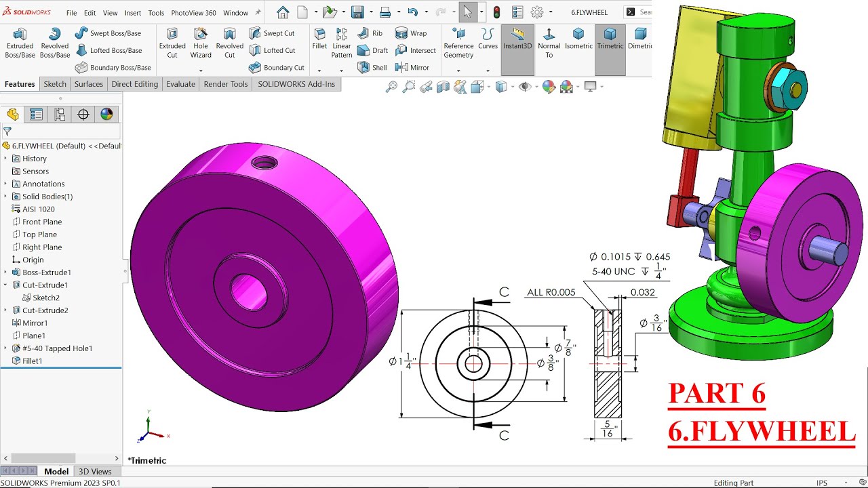Viewport: 868px width, 488px height.
Task: Switch to the Sketch tab
Action: click(x=55, y=84)
